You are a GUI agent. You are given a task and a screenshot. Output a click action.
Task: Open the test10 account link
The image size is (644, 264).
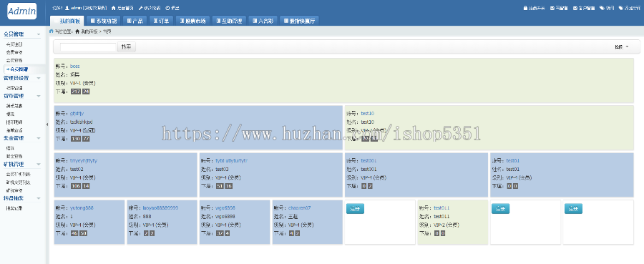368,113
